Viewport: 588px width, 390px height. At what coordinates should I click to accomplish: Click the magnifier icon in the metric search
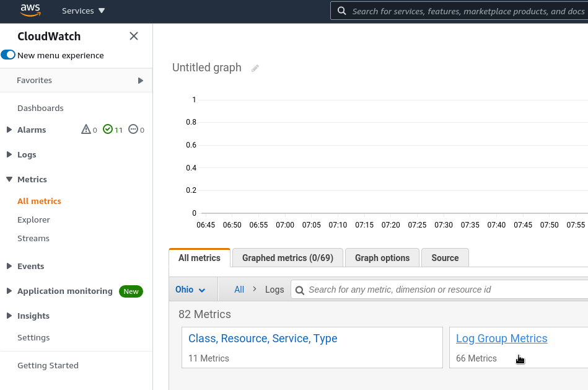pyautogui.click(x=300, y=290)
